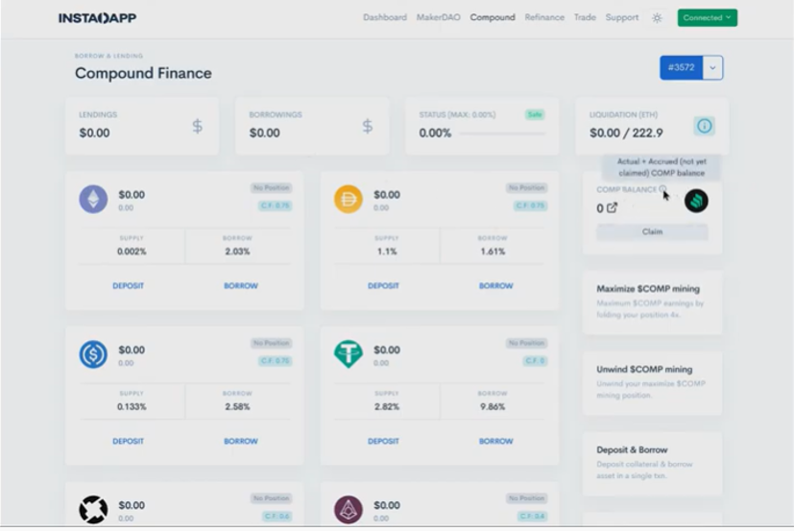
Task: Click the USDC borrow rate 2.58%
Action: (x=237, y=407)
